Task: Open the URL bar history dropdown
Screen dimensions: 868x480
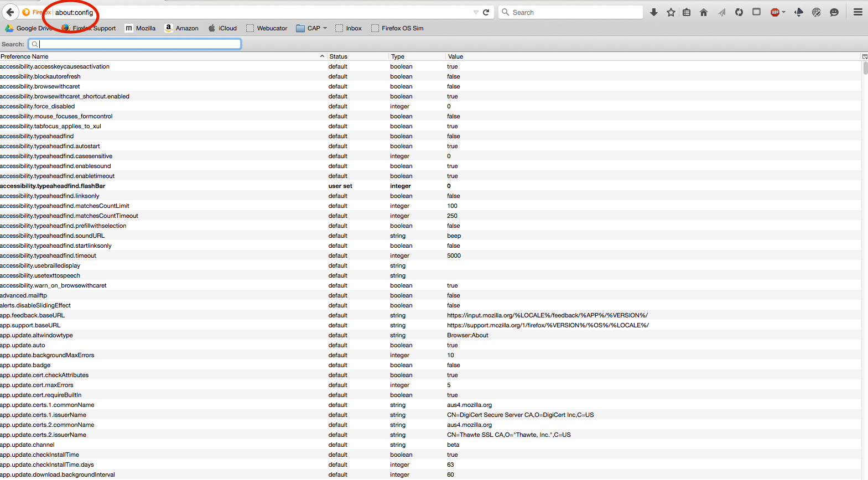Action: pos(476,12)
